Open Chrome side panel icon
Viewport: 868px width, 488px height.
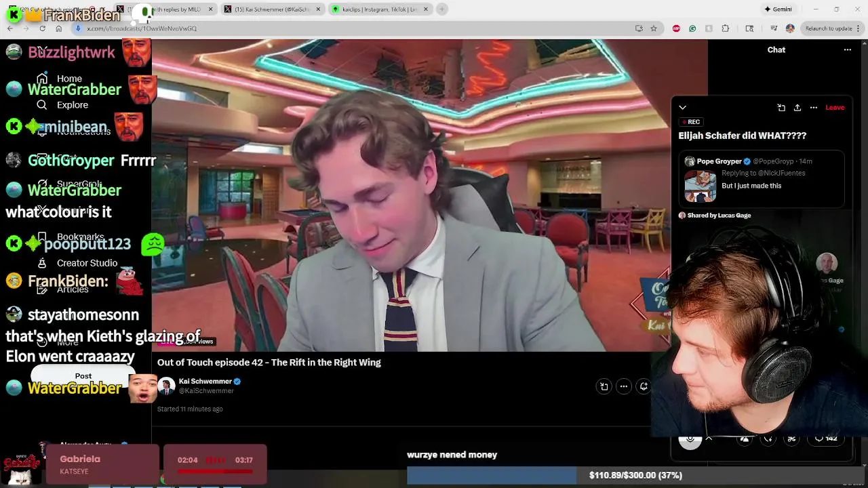[749, 28]
